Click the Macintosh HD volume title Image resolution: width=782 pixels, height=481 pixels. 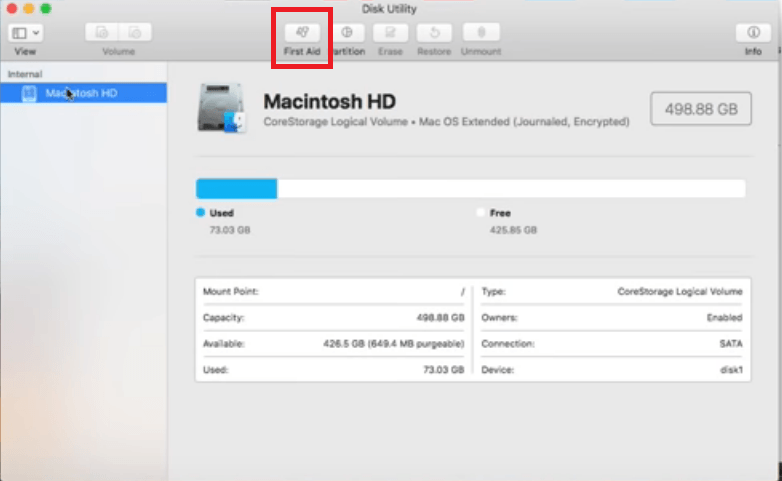pos(329,102)
